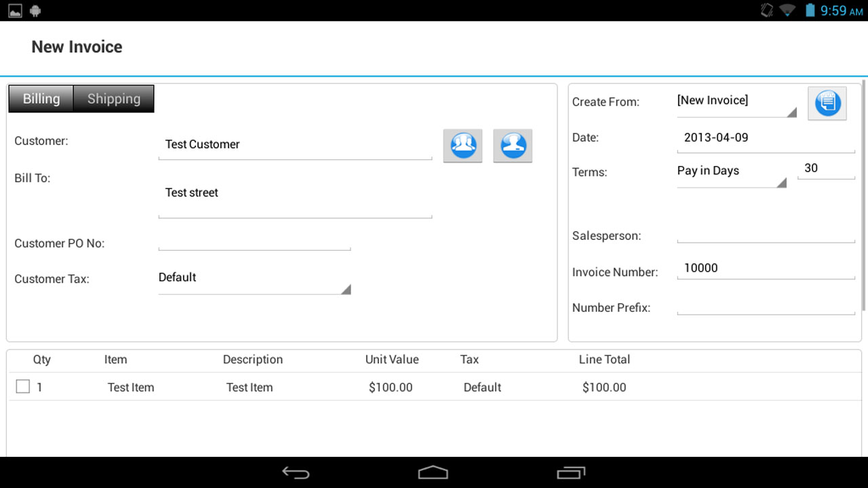Tap the Back navigation arrow
Screen dimensions: 868x488
click(x=294, y=472)
